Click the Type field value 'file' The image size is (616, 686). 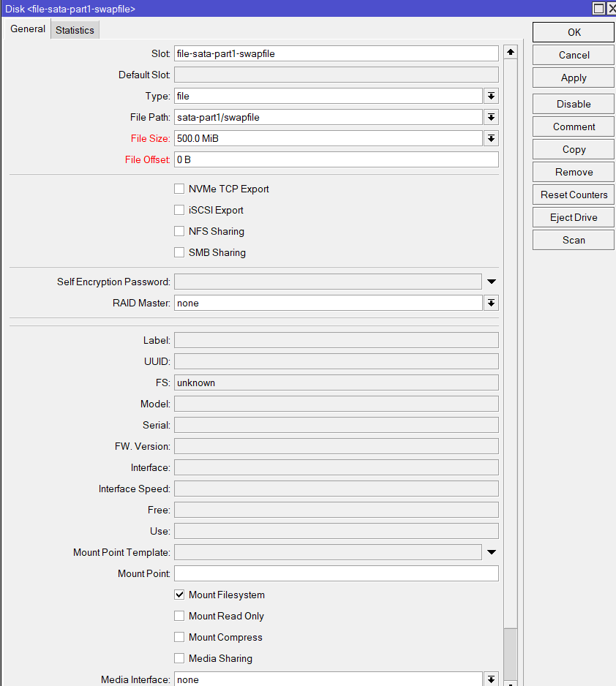(x=328, y=97)
